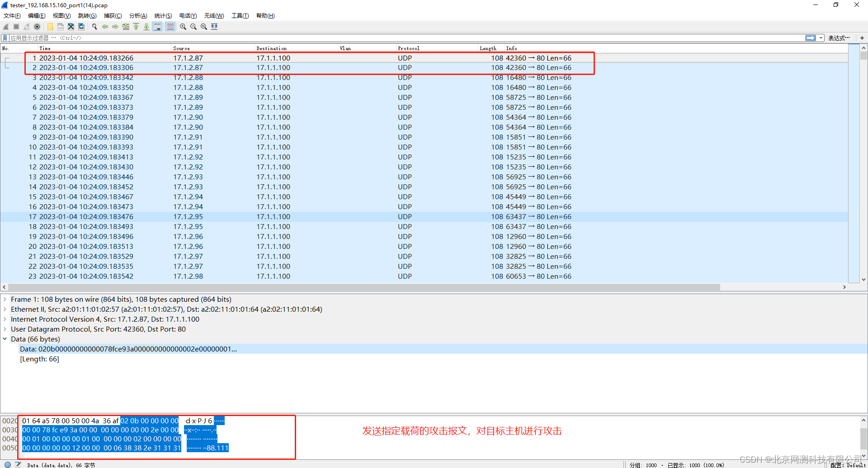
Task: Click the display filter input field
Action: pos(407,38)
